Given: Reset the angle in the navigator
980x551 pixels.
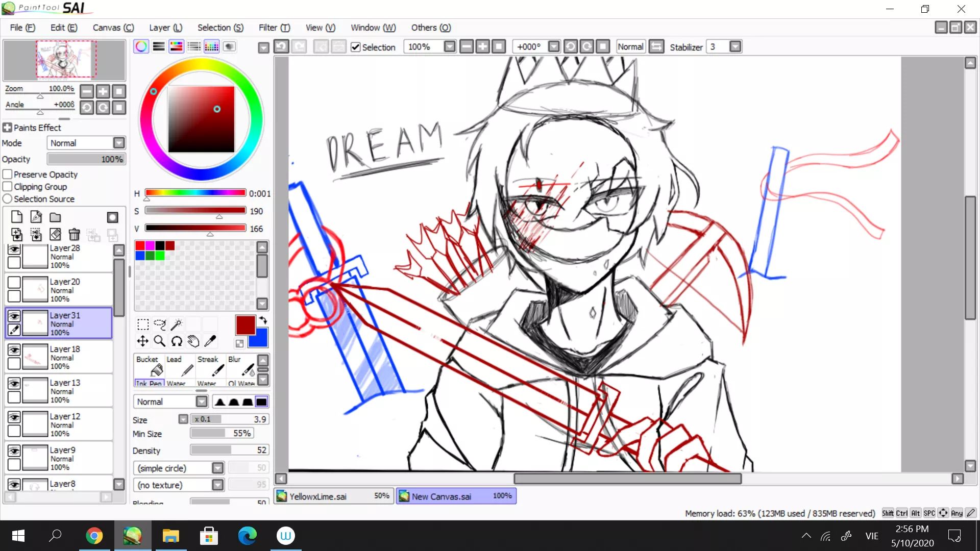Looking at the screenshot, I should pos(119,108).
